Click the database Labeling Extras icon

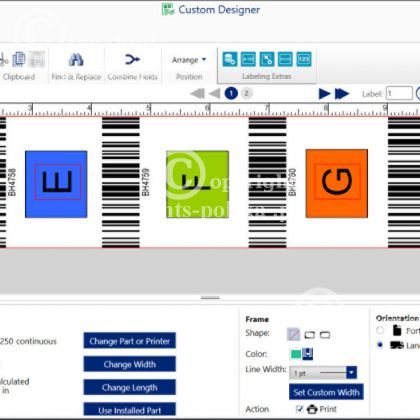(x=230, y=59)
